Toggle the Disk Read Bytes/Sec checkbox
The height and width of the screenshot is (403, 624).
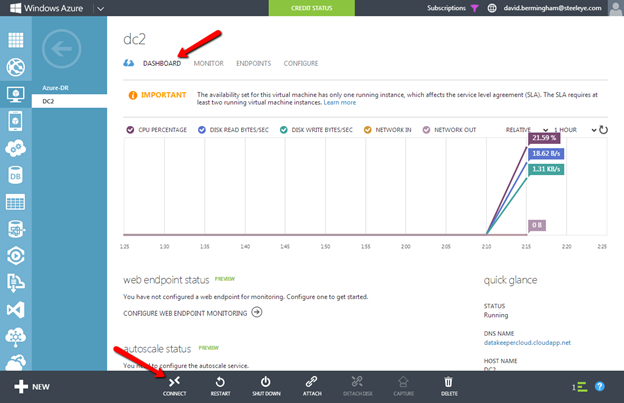(202, 130)
